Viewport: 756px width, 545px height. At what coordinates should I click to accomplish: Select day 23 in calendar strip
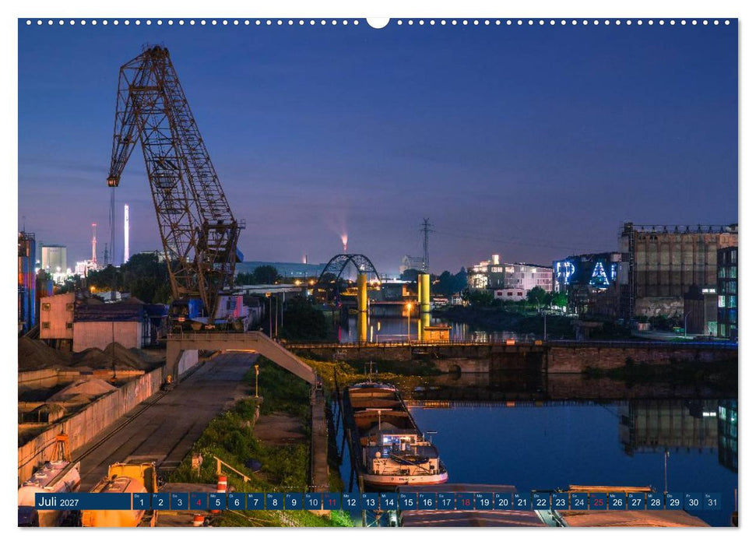pos(561,501)
